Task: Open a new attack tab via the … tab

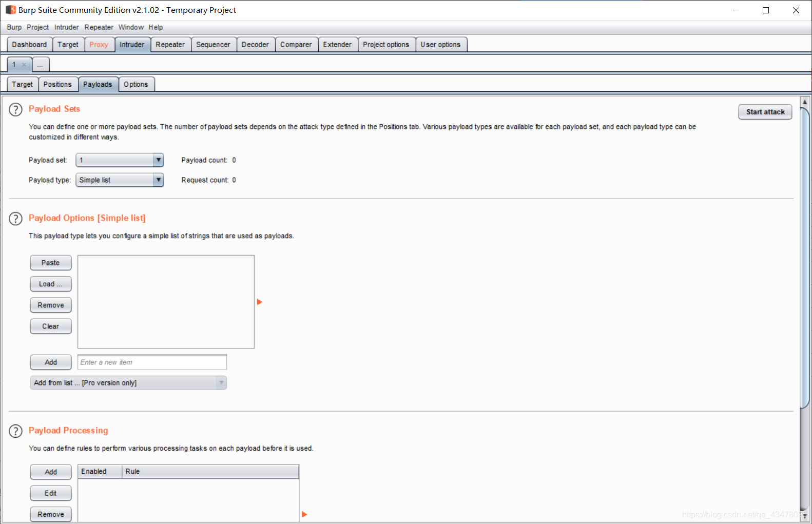Action: click(41, 65)
